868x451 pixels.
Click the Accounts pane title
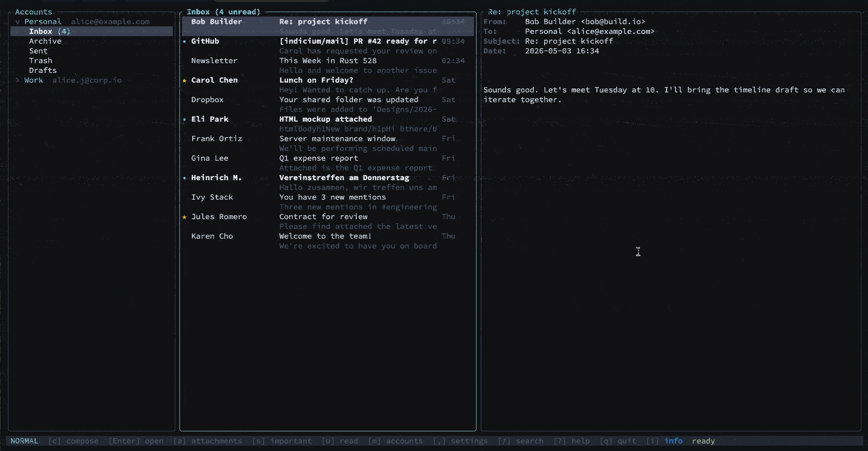(x=33, y=12)
